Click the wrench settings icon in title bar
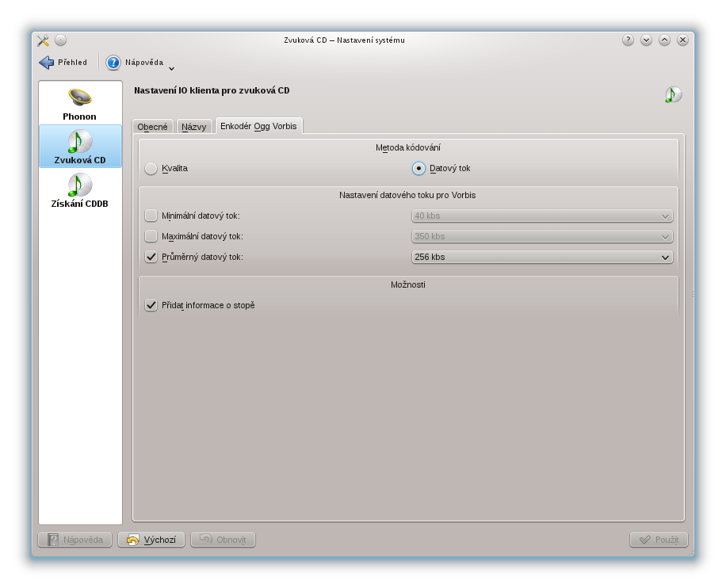 (43, 40)
